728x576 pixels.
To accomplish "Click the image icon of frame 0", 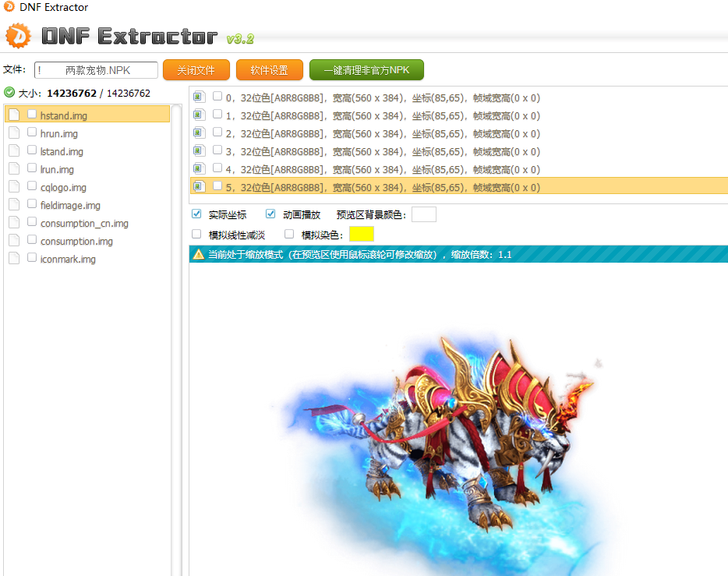I will click(x=200, y=97).
